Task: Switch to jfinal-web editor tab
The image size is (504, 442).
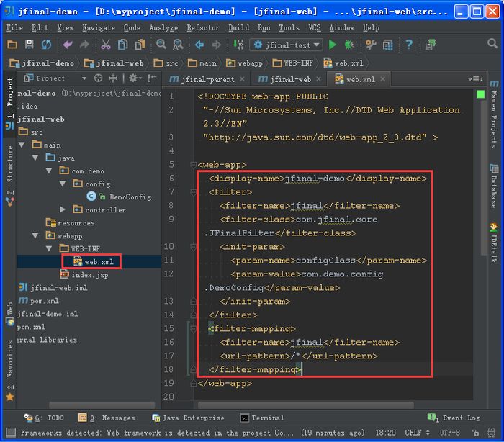Action: (x=289, y=79)
